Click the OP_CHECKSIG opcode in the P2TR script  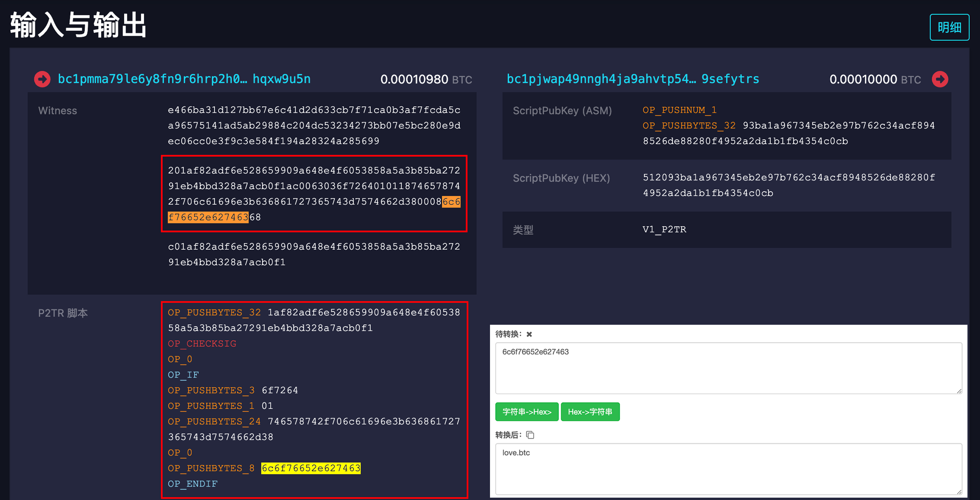(x=202, y=344)
